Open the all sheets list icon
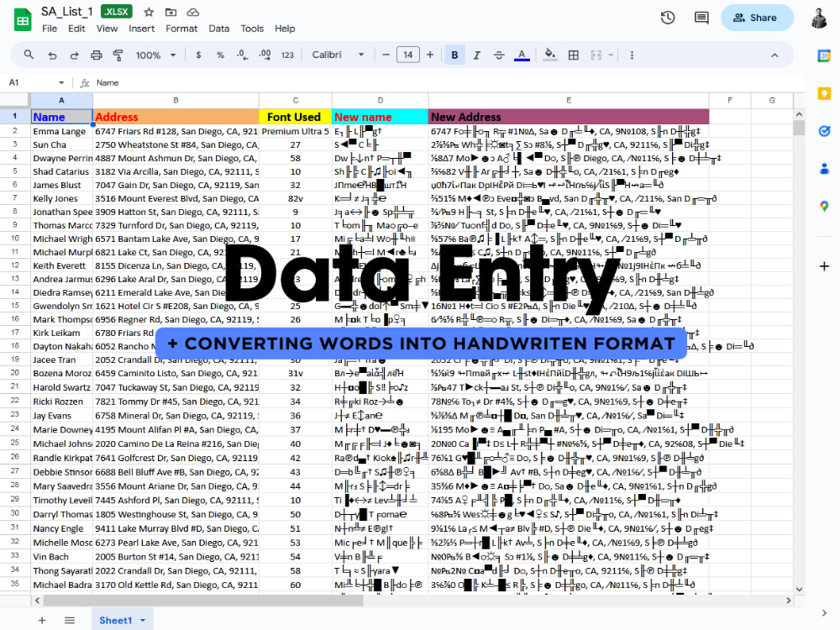840x630 pixels. tap(70, 621)
